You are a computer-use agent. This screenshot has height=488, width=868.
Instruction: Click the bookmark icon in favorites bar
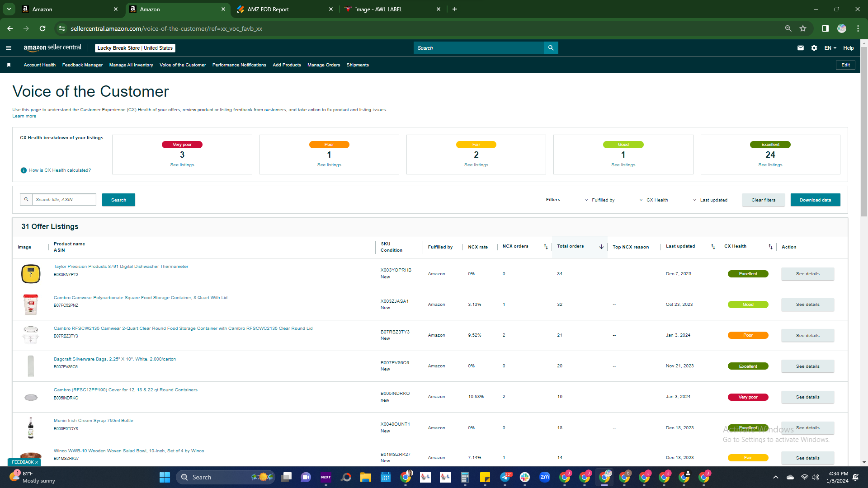(x=9, y=65)
